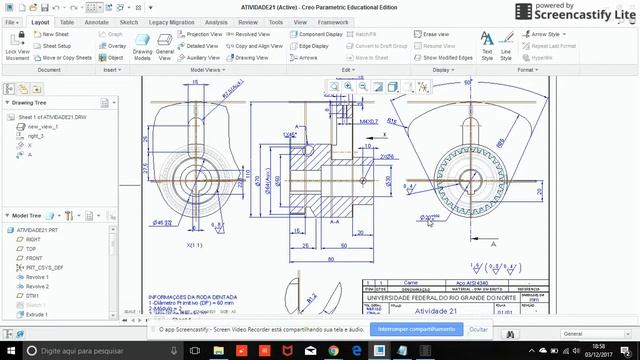This screenshot has height=360, width=640.
Task: Click the New file icon in quick access toolbar
Action: tap(22, 7)
